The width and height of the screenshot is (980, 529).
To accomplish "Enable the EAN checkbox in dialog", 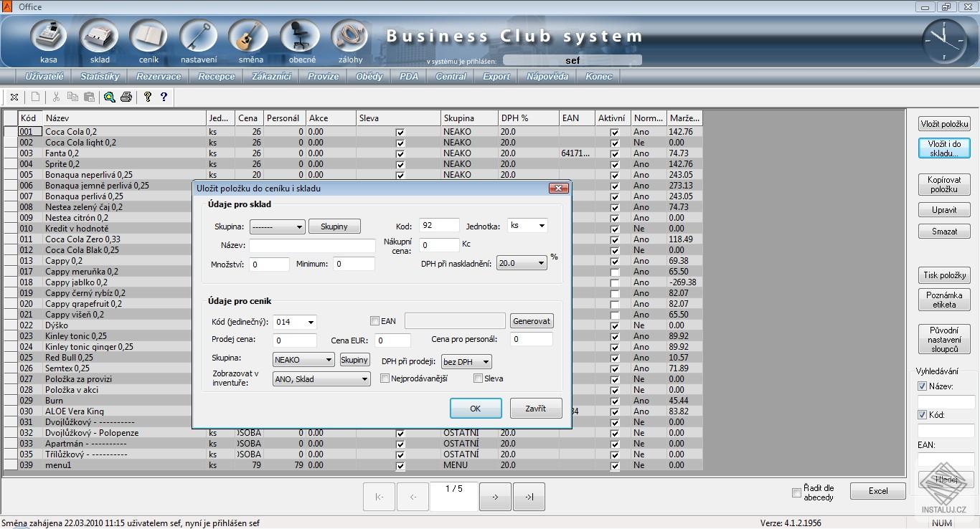I will (374, 321).
